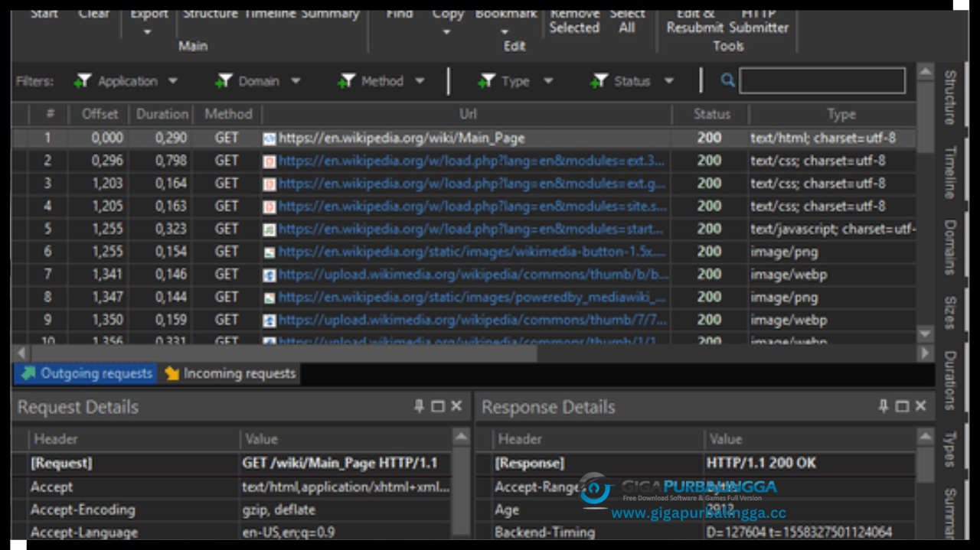Image resolution: width=980 pixels, height=550 pixels.
Task: Click the Backend-Timing header row
Action: click(695, 532)
